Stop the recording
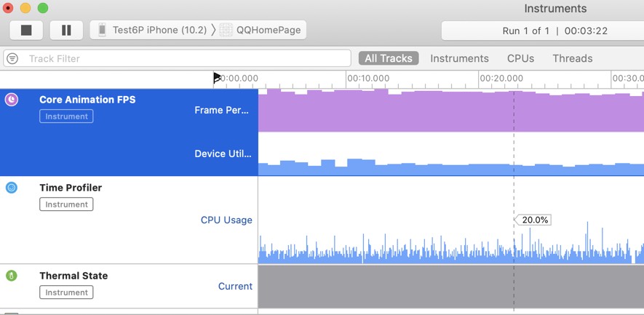This screenshot has height=315, width=644. click(x=26, y=30)
